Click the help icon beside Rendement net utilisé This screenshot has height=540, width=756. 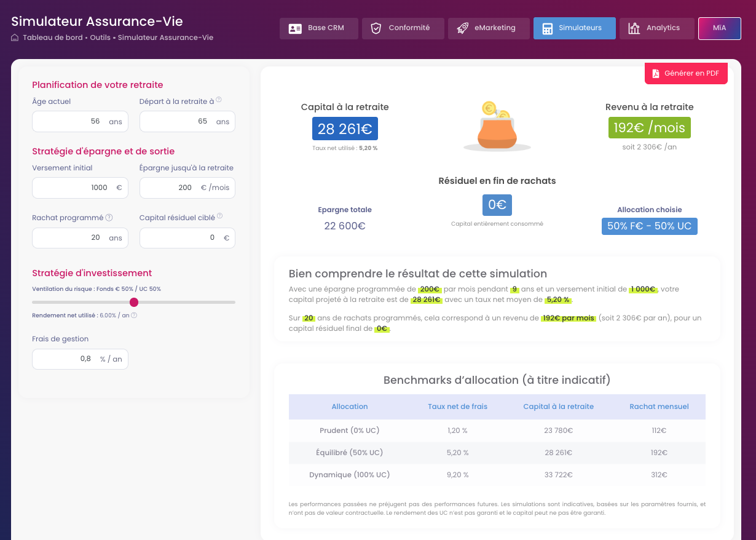pos(134,316)
